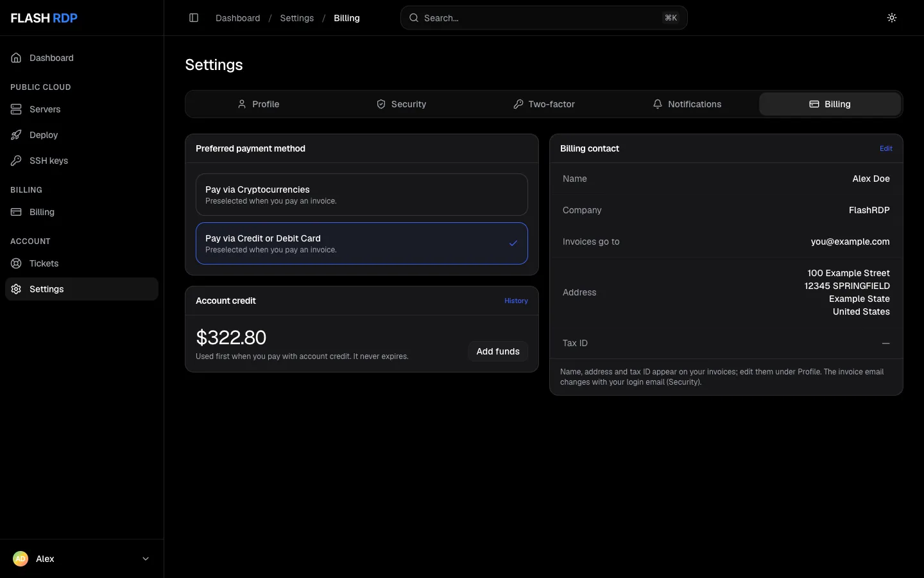Toggle the sidebar panel icon
The image size is (924, 578).
[x=194, y=18]
